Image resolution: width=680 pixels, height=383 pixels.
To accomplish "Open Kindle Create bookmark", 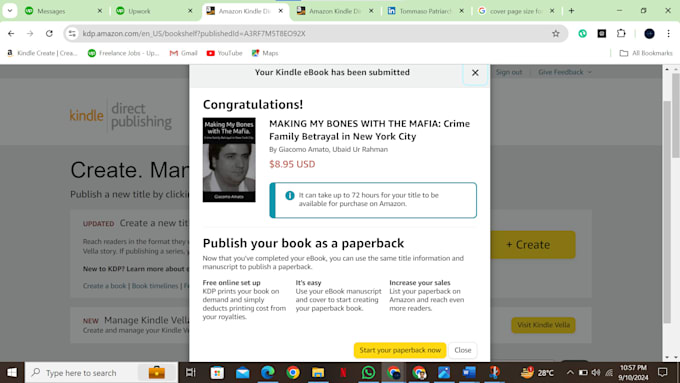I will tap(42, 53).
